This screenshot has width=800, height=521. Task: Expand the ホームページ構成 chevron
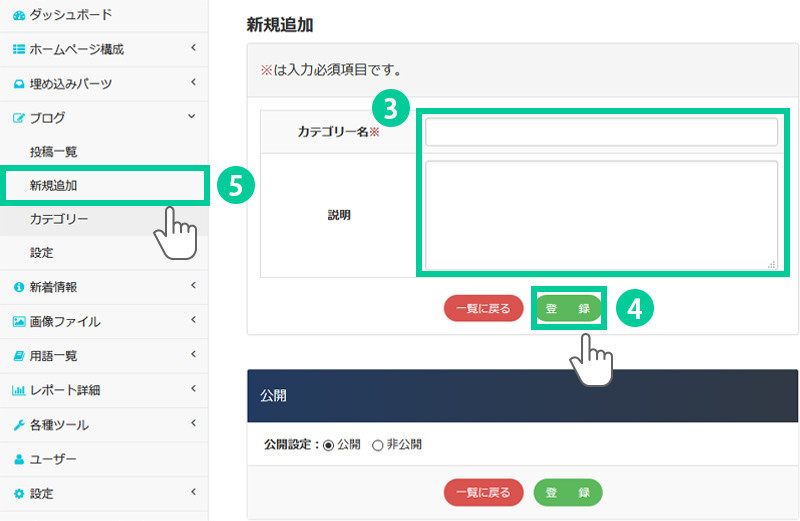[x=193, y=48]
